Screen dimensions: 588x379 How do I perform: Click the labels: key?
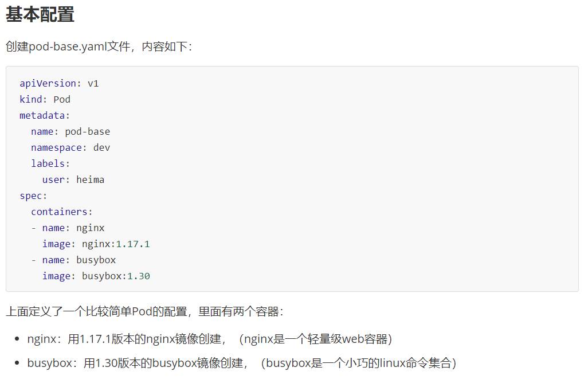[x=50, y=163]
